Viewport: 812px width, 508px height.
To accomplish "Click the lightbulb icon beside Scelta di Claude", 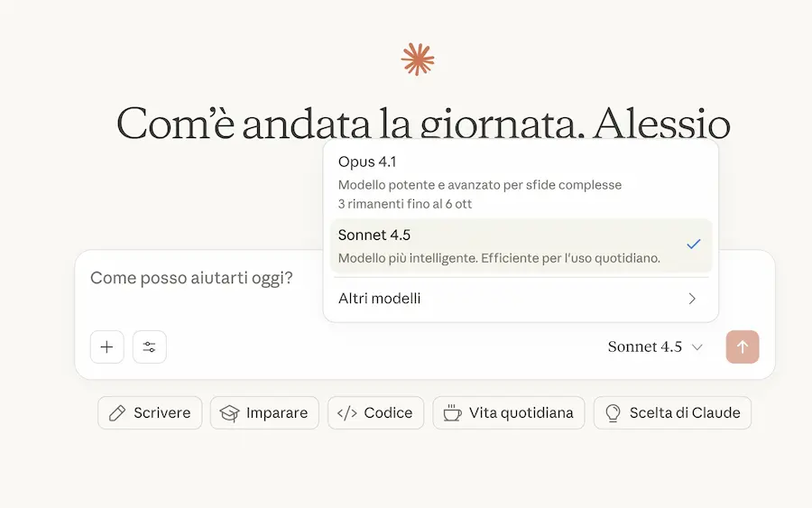I will coord(613,413).
